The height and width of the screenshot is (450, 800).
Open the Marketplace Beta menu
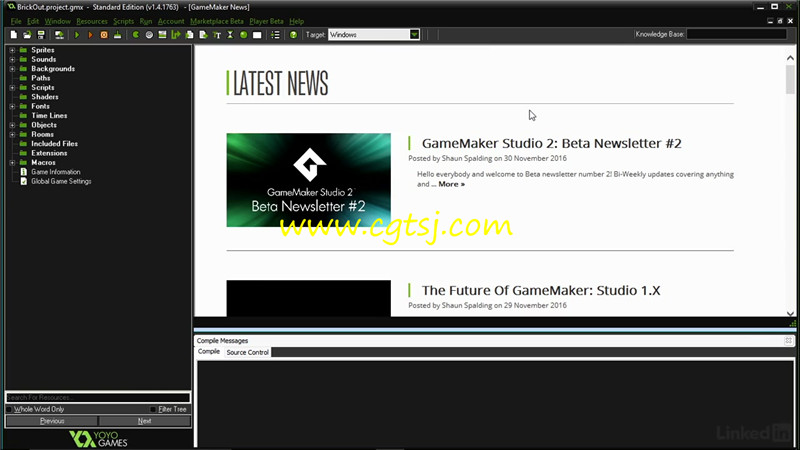click(217, 21)
